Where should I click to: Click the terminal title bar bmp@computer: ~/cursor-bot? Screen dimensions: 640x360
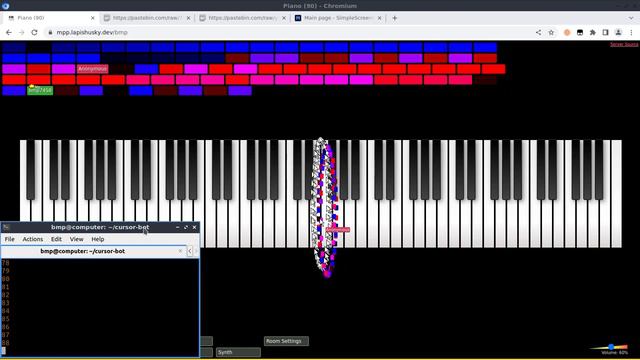tap(100, 227)
